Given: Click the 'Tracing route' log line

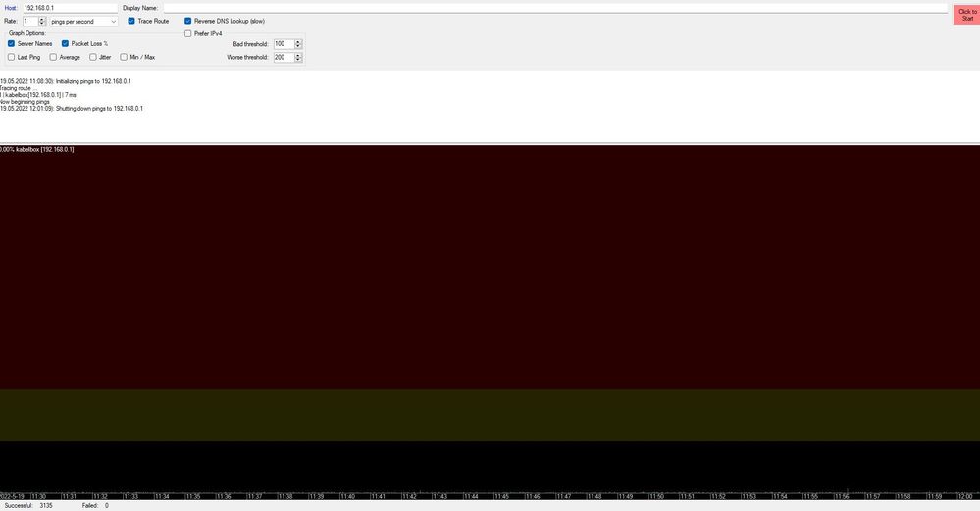Looking at the screenshot, I should (x=19, y=88).
